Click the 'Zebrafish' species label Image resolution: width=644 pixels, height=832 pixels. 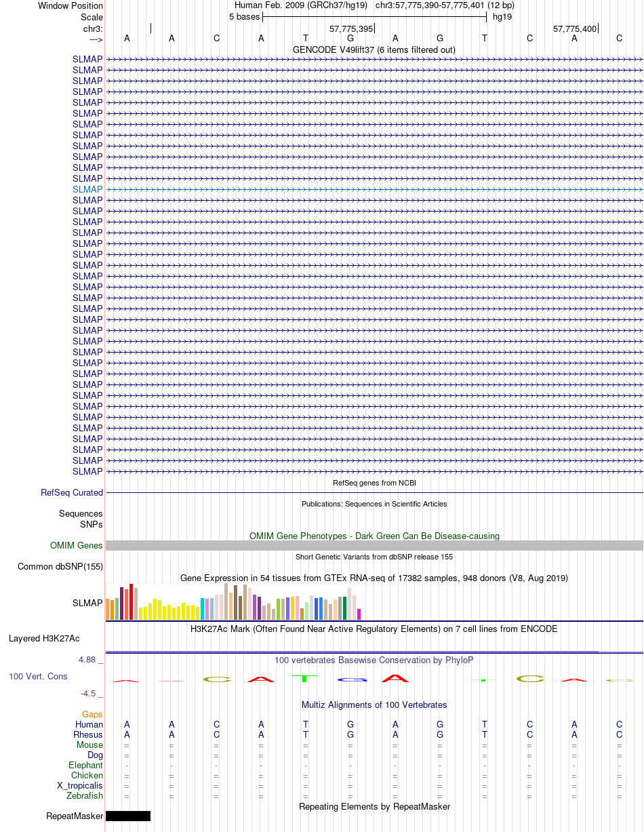coord(85,796)
